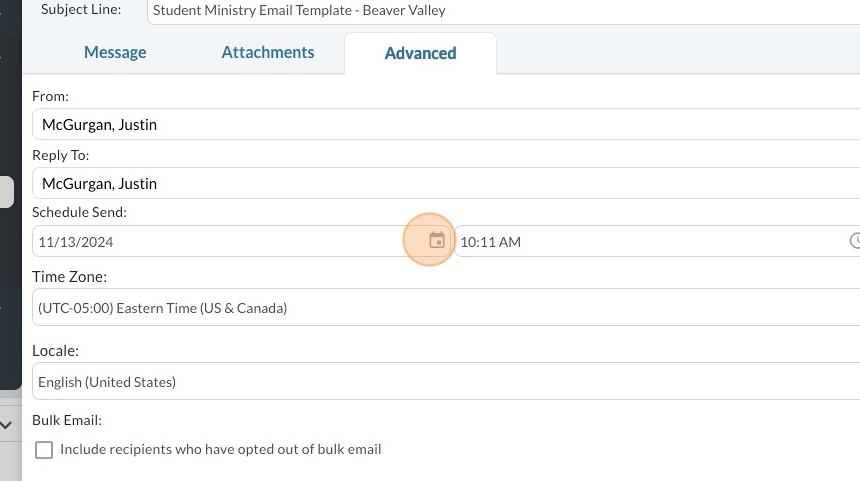Screen dimensions: 860x481
Task: Expand the left sidebar chevron arrow
Action: coord(6,425)
